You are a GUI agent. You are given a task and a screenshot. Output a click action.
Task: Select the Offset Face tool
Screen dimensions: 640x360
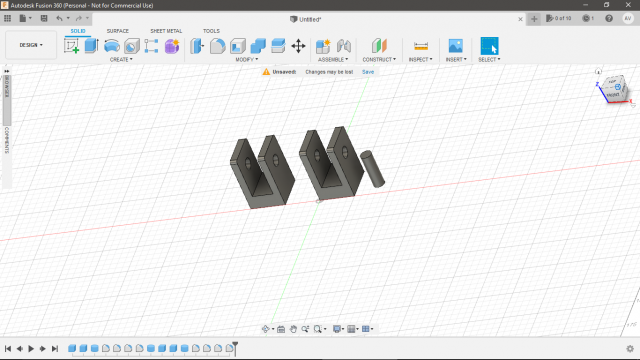tap(278, 46)
